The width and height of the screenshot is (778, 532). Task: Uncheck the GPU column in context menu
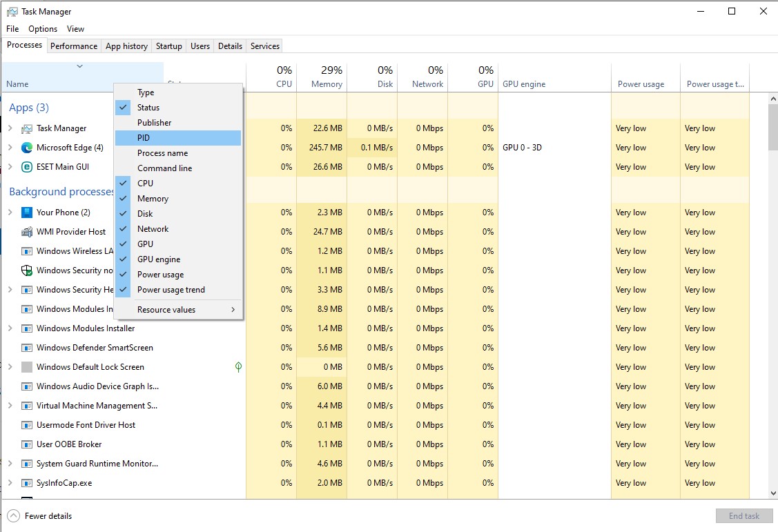click(x=177, y=244)
